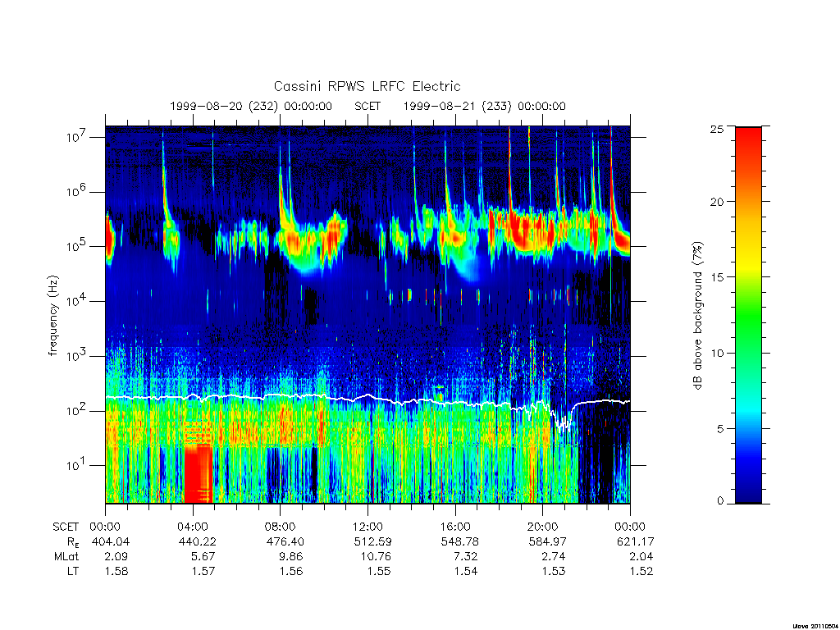
Task: Click the 'RE' row label
Action: [x=72, y=541]
